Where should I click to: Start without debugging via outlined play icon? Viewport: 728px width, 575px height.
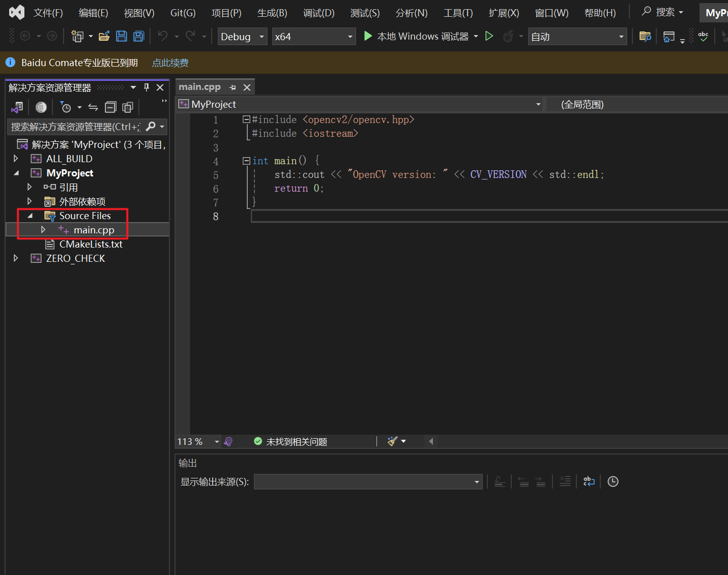489,36
